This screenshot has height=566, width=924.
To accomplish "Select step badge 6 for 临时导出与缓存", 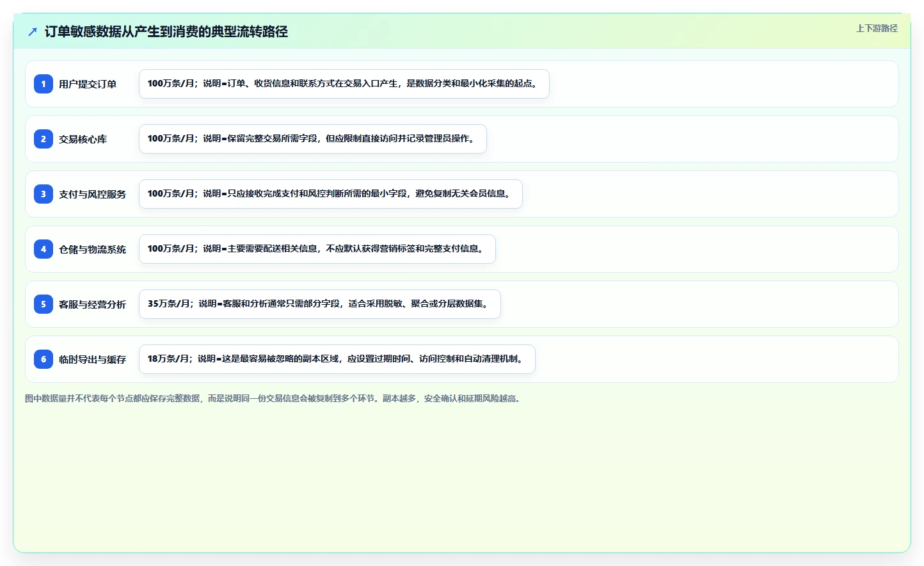I will pyautogui.click(x=44, y=359).
